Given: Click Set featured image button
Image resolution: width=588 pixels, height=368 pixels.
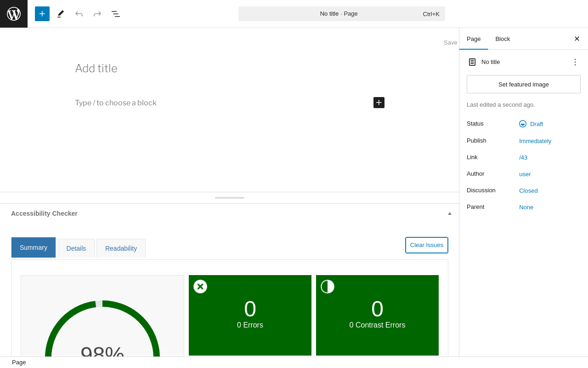Looking at the screenshot, I should coord(524,84).
